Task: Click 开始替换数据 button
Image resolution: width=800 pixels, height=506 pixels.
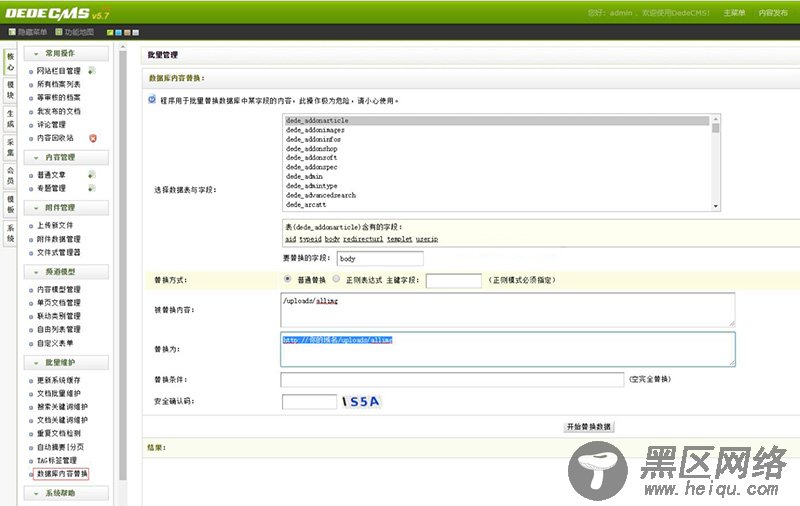Action: 589,426
